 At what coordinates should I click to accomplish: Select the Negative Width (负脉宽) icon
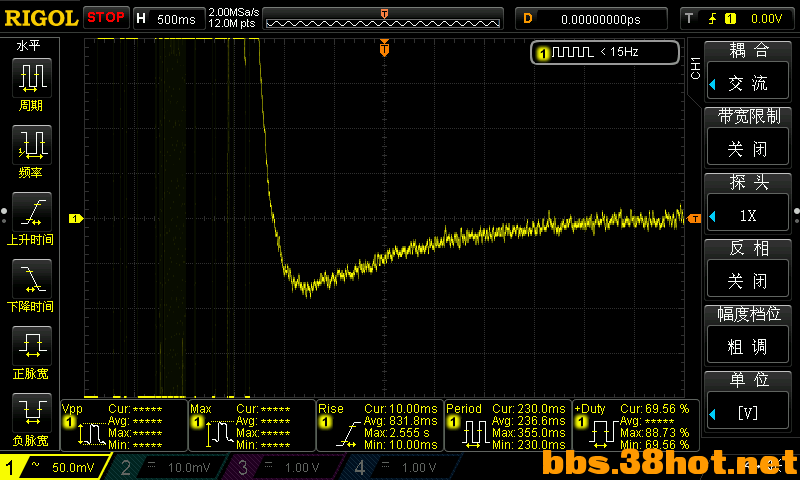(32, 413)
